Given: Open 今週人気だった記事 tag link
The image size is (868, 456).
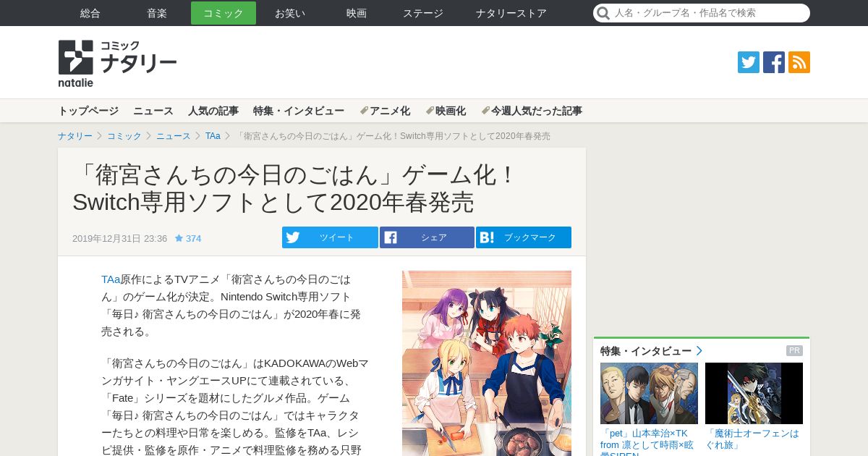Looking at the screenshot, I should pos(532,111).
